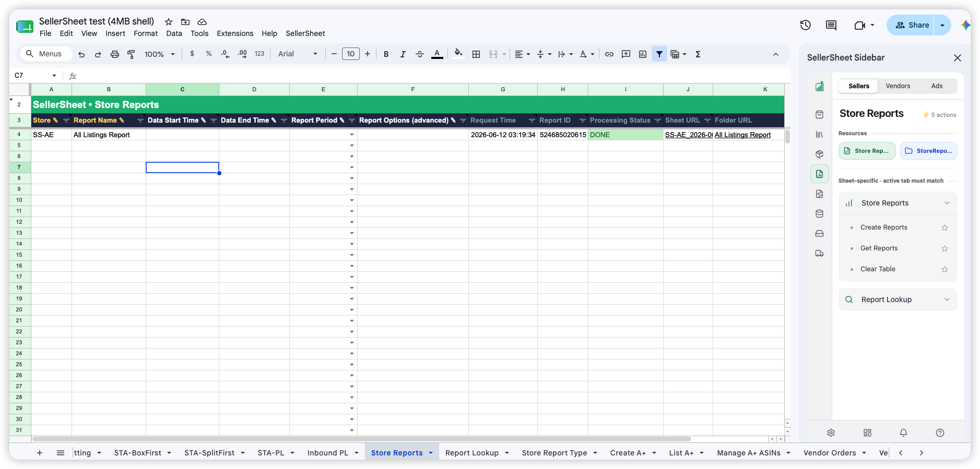Click the Gemini sparkle icon
The height and width of the screenshot is (469, 980).
pos(966,25)
